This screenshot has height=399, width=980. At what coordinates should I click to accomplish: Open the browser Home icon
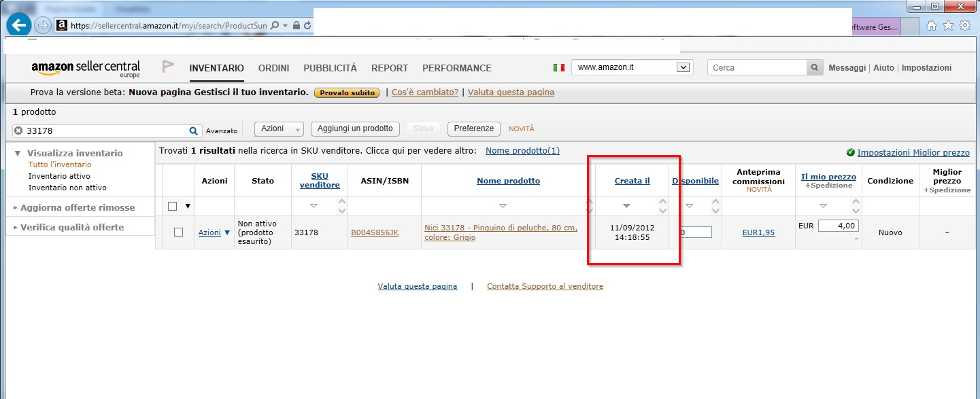[x=932, y=26]
